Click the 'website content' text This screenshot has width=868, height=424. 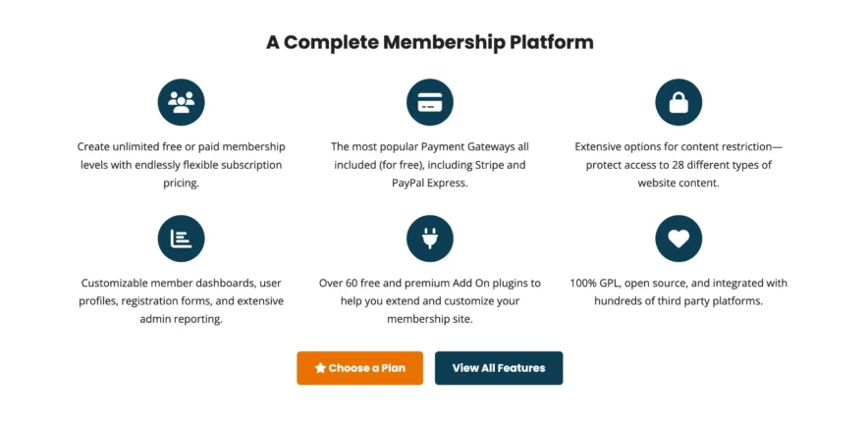tap(678, 183)
